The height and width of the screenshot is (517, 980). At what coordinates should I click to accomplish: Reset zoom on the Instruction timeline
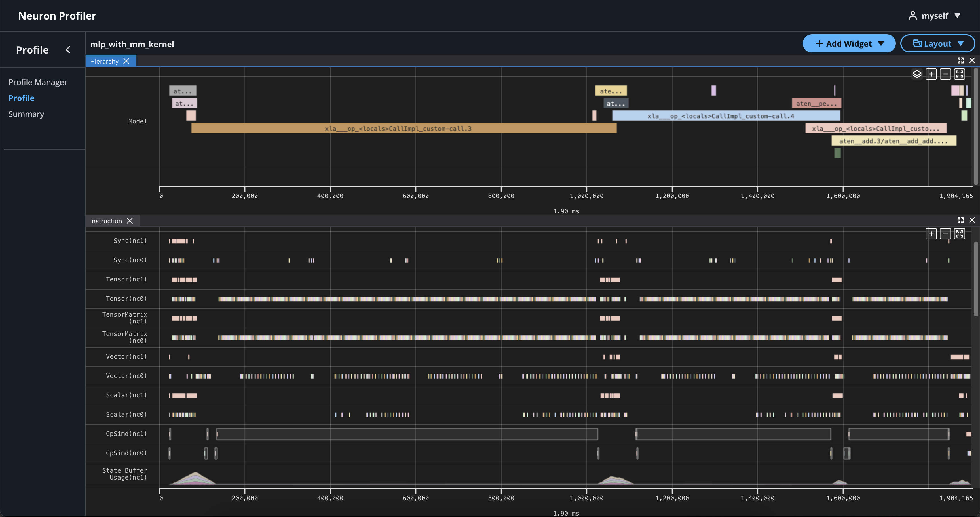click(x=959, y=234)
